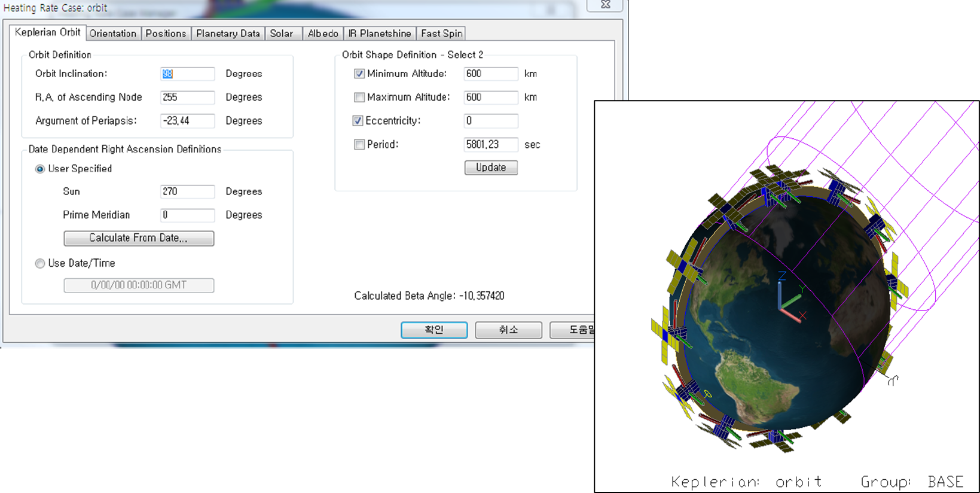
Task: Go to the Albedo tab
Action: pos(323,34)
